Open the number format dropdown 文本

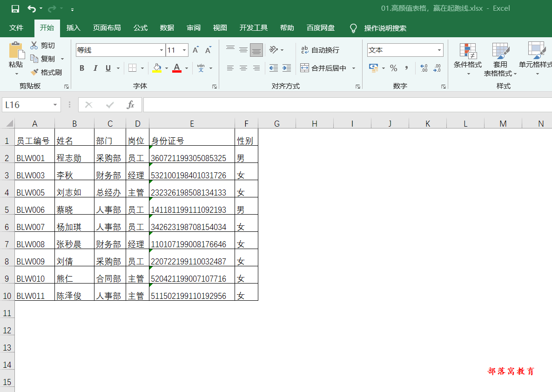(x=439, y=50)
